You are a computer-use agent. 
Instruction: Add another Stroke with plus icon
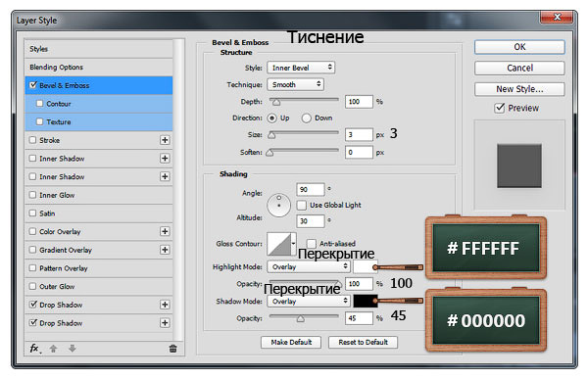pos(165,140)
